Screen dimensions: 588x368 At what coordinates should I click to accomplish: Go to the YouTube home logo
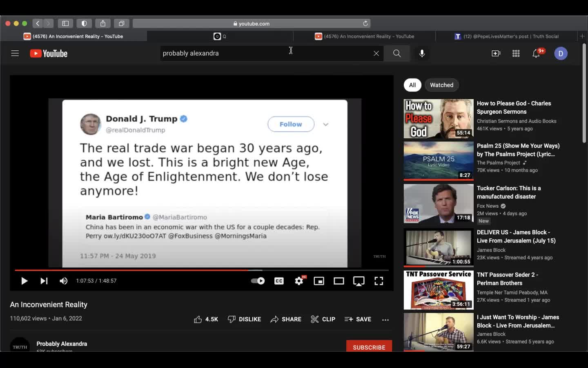click(x=49, y=54)
